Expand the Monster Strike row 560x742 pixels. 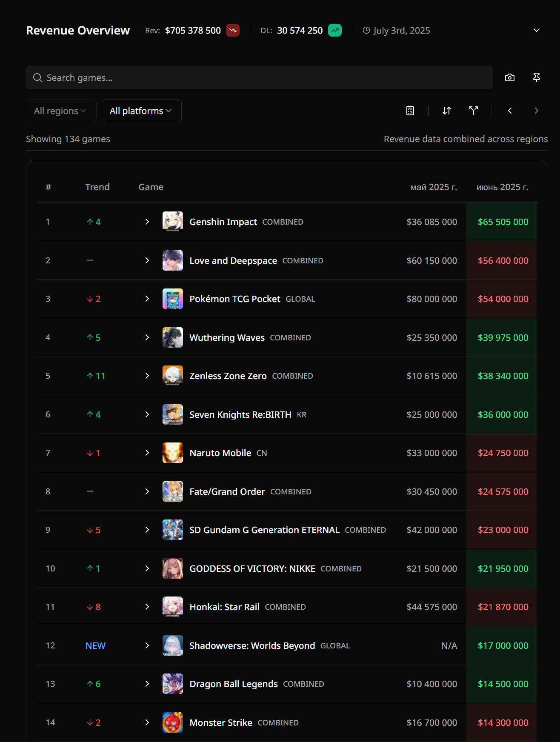coord(147,722)
